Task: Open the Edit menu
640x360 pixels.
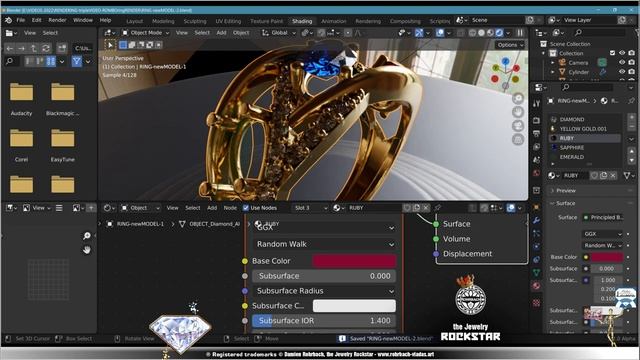Action: [x=37, y=20]
